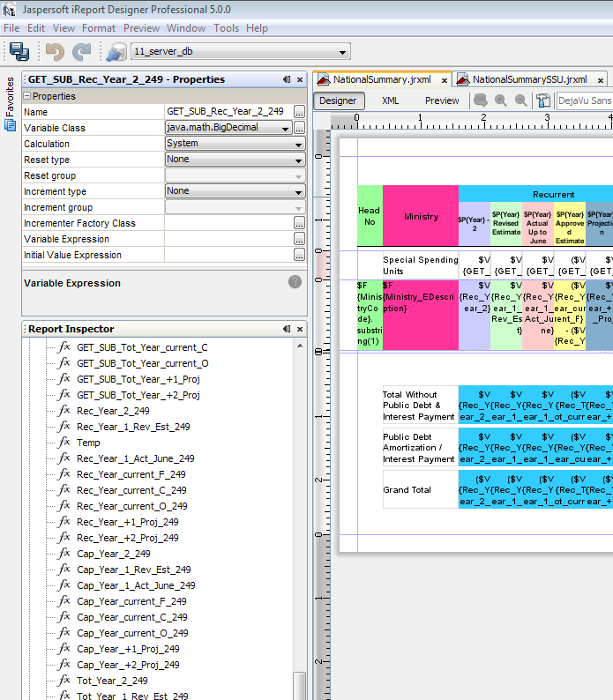613x700 pixels.
Task: Click the Name field value GET_SUB_Rec_Year_2_249
Action: 225,111
